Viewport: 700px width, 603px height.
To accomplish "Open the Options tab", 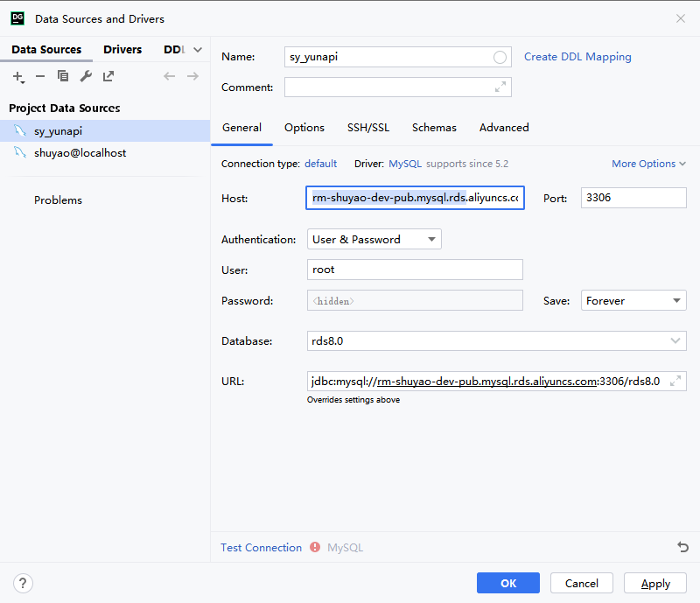I will [304, 128].
